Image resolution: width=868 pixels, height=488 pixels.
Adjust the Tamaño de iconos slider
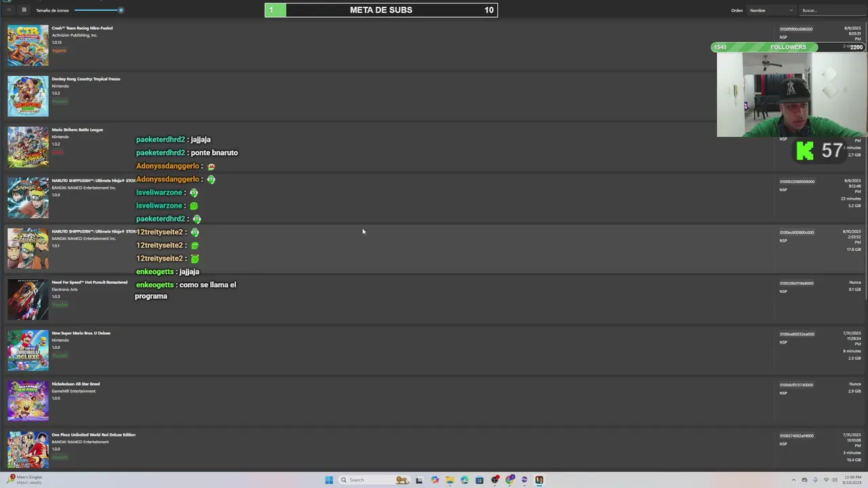coord(99,10)
